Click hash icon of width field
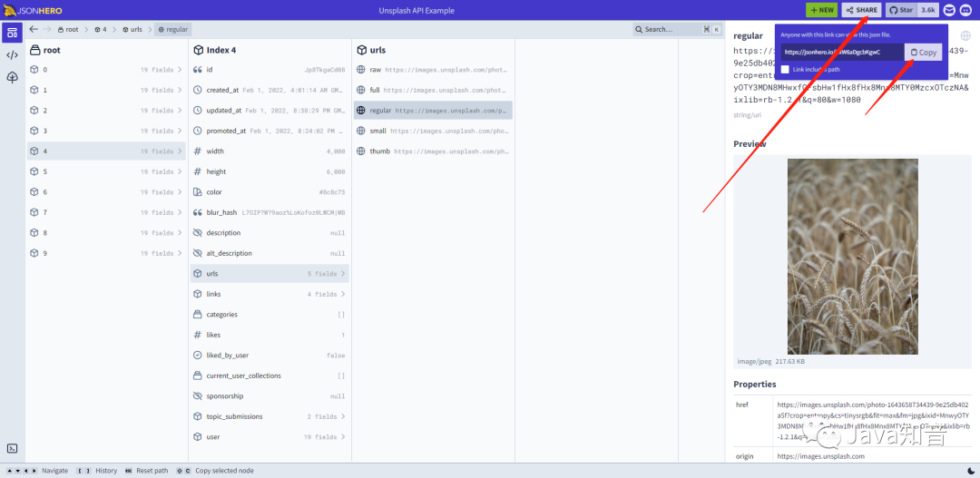The image size is (980, 478). 198,151
